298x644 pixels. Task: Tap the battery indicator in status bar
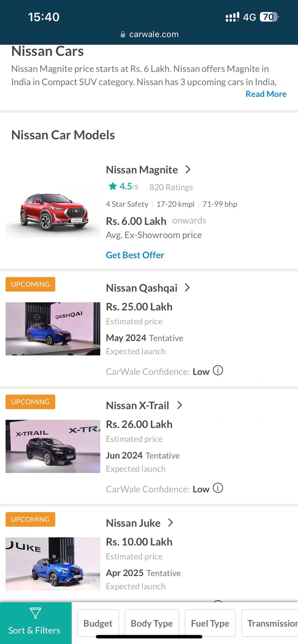pyautogui.click(x=269, y=17)
